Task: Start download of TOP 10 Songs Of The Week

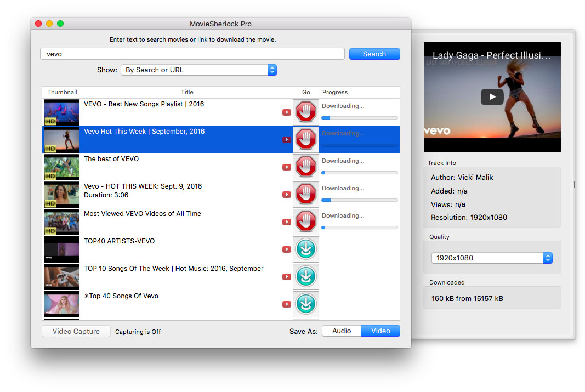Action: (x=306, y=276)
